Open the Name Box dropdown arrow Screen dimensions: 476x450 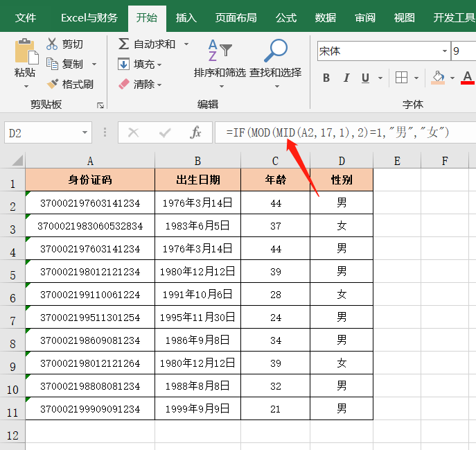(x=85, y=132)
